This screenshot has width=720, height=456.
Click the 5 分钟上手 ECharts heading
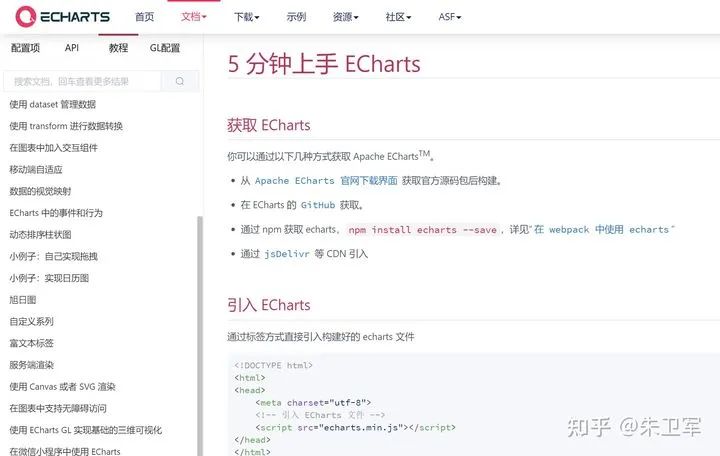tap(324, 64)
